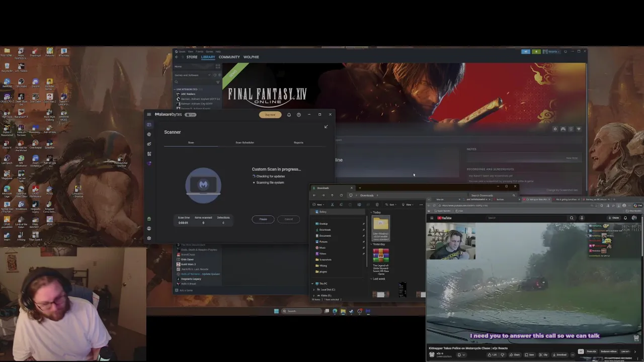Refresh the File Explorer Downloads folder

(341, 196)
